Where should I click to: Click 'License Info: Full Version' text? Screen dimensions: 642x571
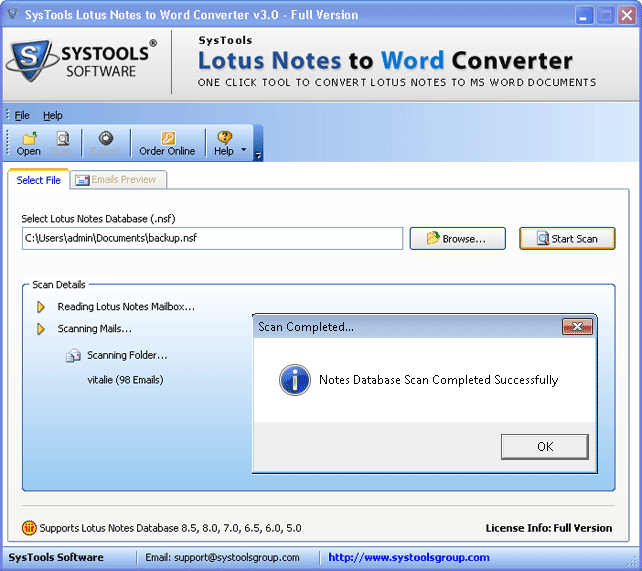[x=549, y=528]
